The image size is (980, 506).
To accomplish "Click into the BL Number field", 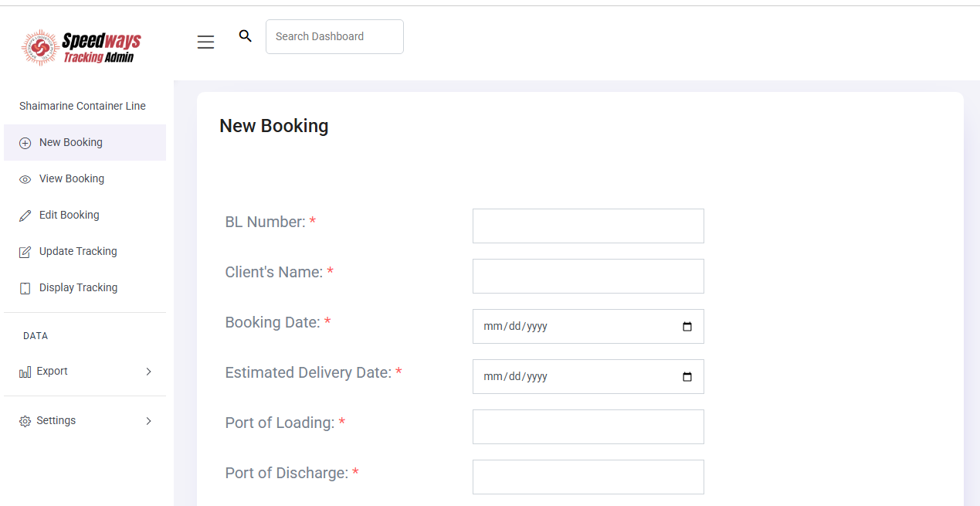I will tap(588, 226).
